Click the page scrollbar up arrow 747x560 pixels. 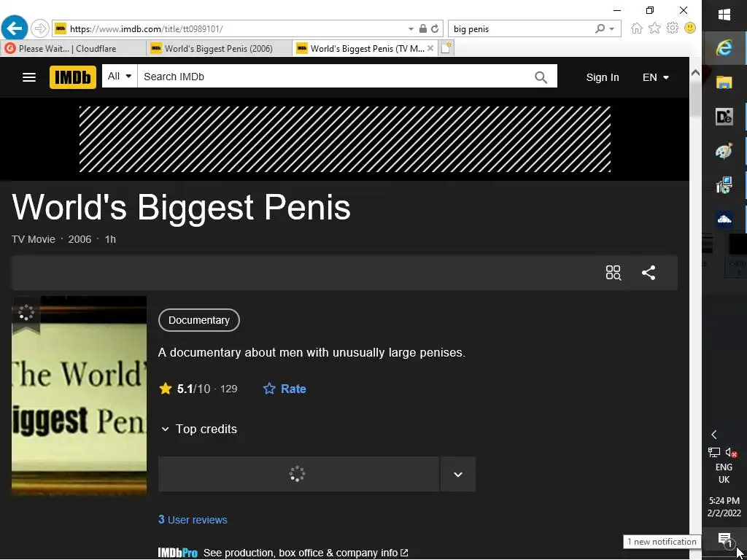click(x=695, y=73)
